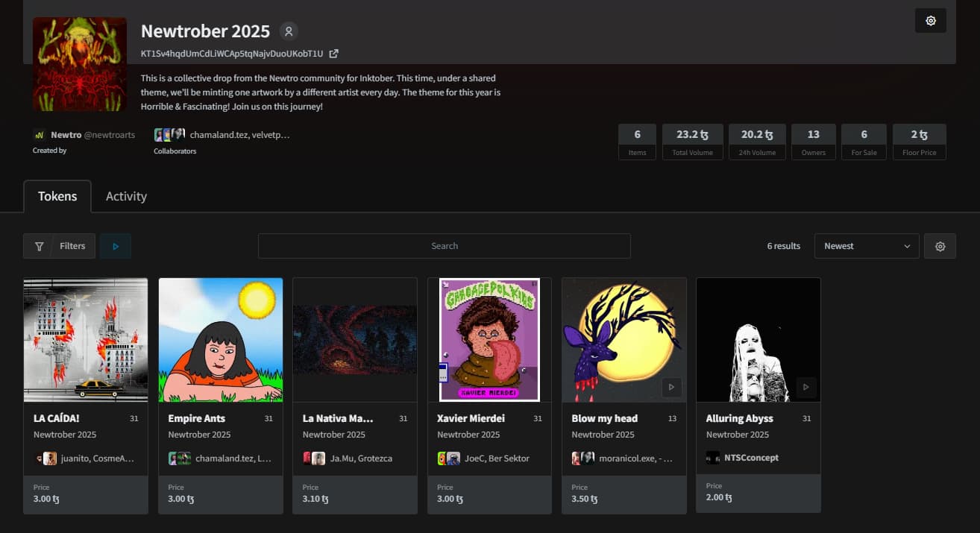The image size is (980, 533).
Task: Click the collection settings gear icon
Action: pos(930,21)
